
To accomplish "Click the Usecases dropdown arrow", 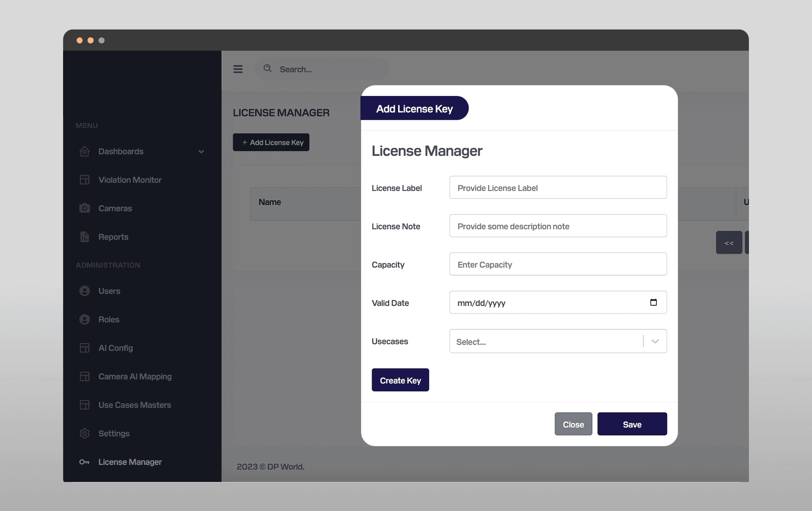I will coord(655,341).
